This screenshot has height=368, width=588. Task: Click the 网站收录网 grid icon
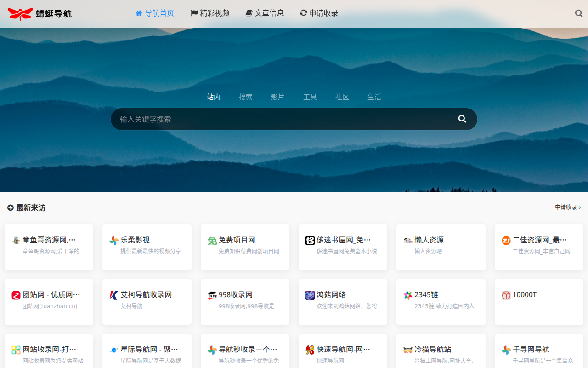(x=16, y=350)
